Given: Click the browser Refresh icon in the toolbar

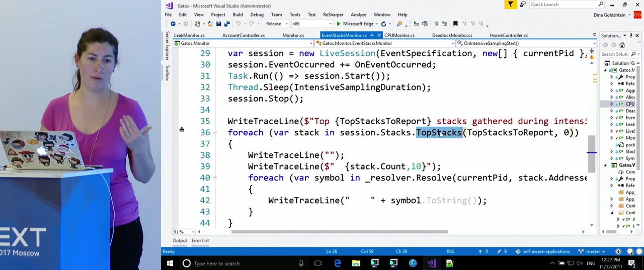Looking at the screenshot, I should (x=383, y=24).
